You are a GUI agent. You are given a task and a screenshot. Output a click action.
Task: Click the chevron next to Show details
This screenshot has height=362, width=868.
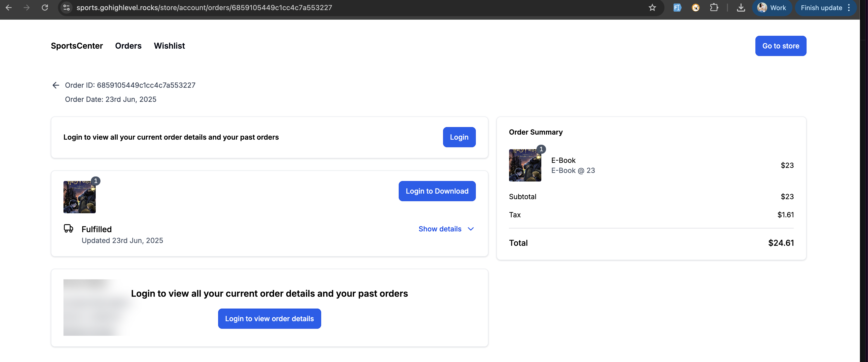[x=471, y=229]
